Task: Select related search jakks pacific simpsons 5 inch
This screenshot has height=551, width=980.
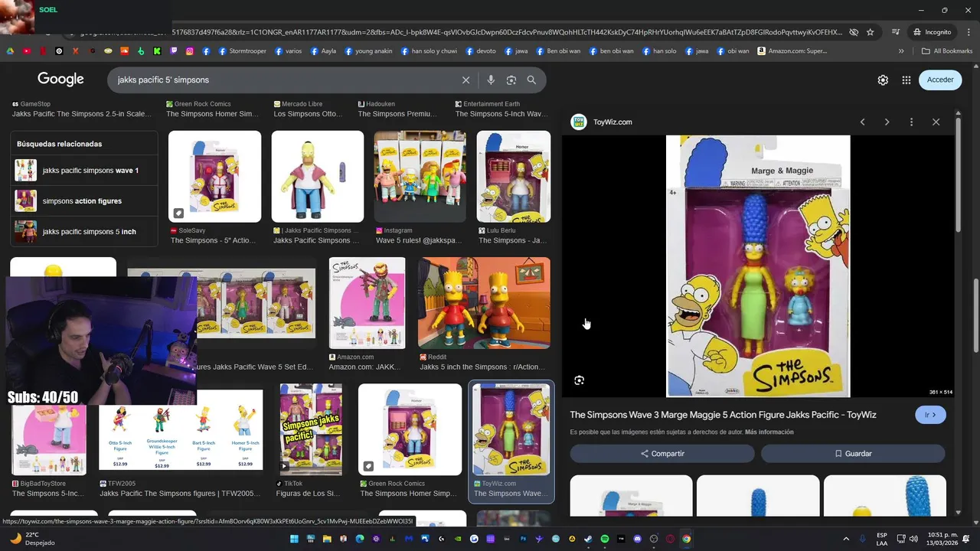Action: coord(86,232)
